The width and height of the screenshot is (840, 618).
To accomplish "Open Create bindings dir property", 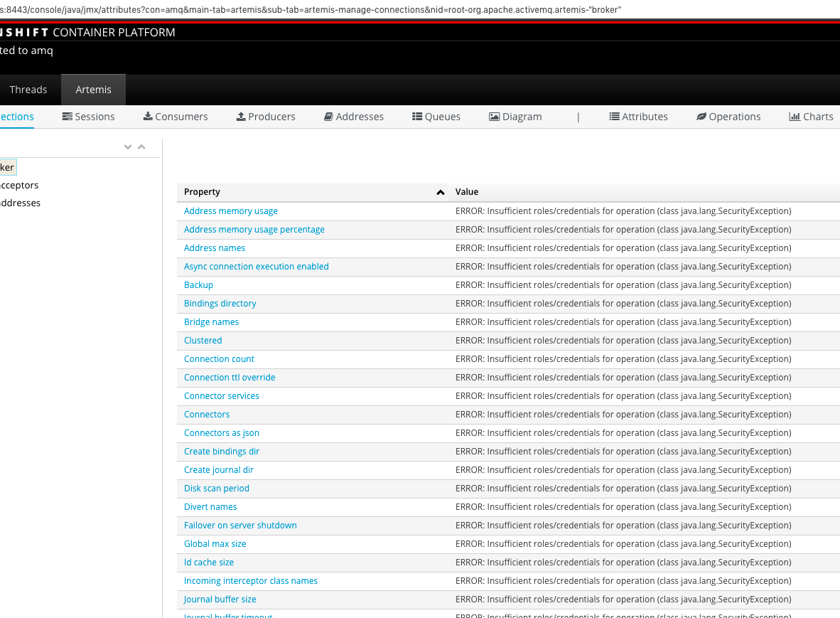I will pos(221,452).
